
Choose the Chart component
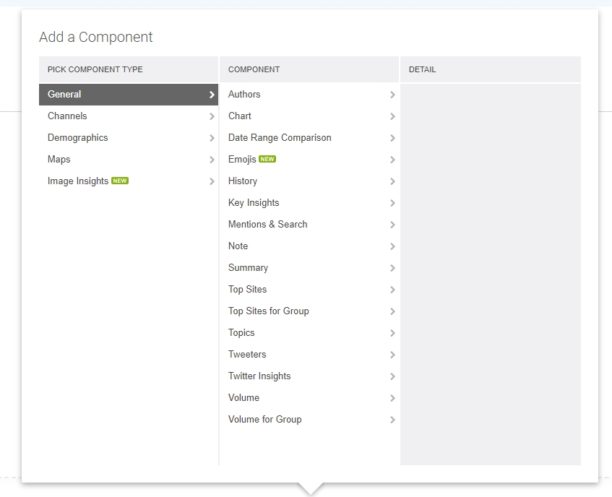(239, 116)
